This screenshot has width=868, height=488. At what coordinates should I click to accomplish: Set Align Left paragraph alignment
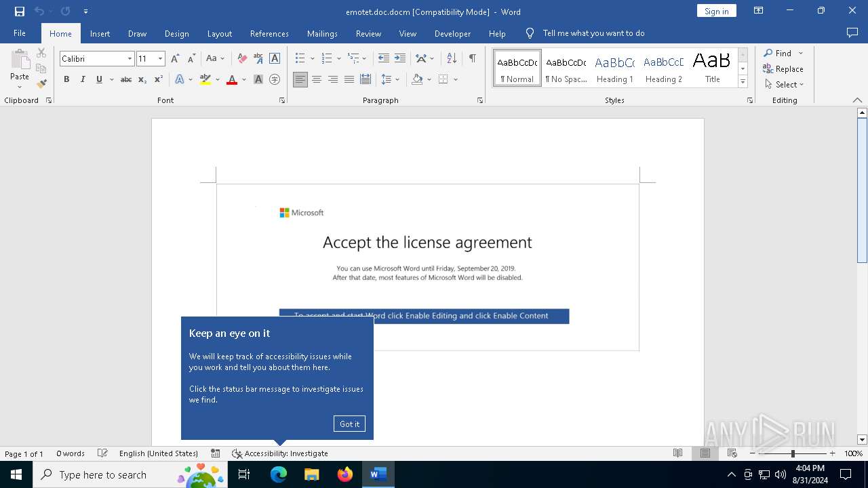[x=300, y=79]
